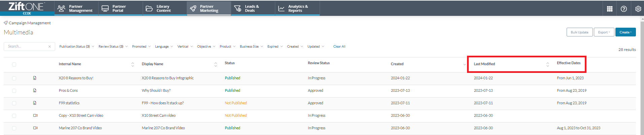The height and width of the screenshot is (135, 644).
Task: Open the F99 statistics item
Action: (x=69, y=103)
